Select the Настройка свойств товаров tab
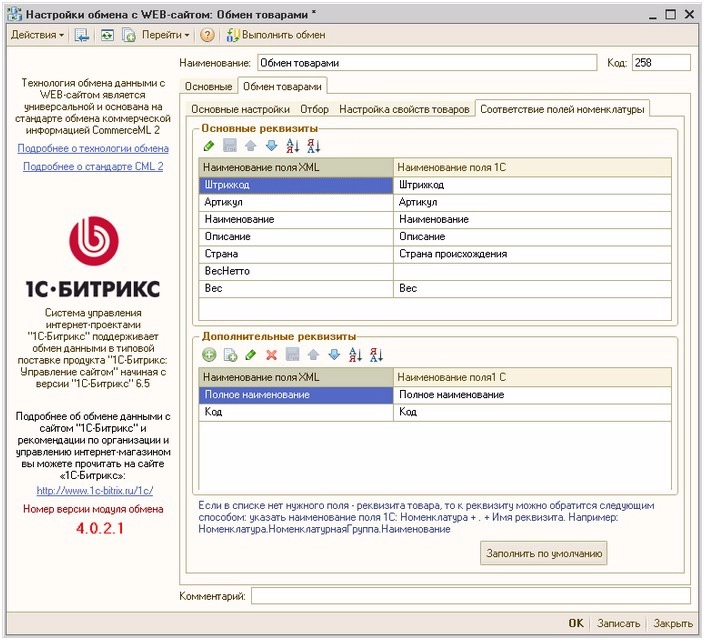This screenshot has width=704, height=640. 404,108
